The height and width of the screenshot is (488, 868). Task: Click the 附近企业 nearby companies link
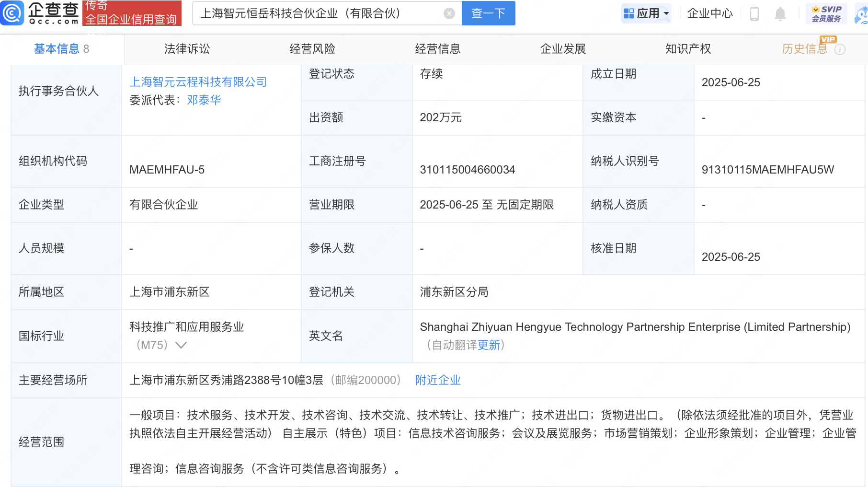pos(438,380)
